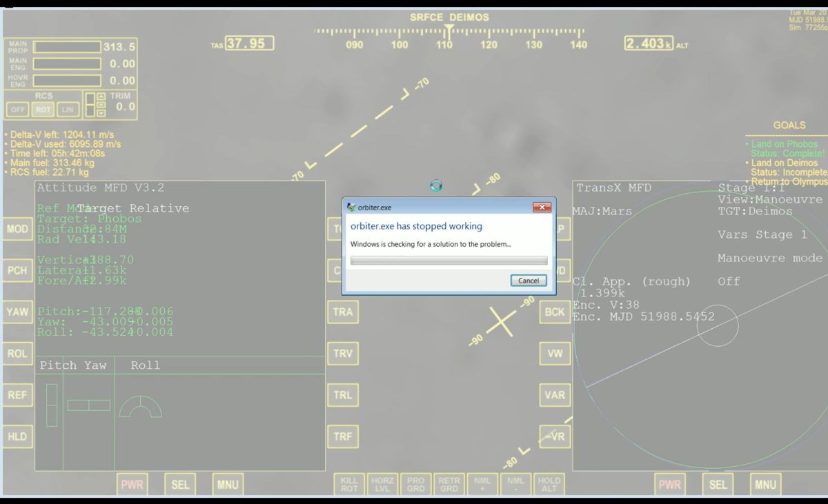Click the Attitude MFD V3.2 title
828x504 pixels.
(101, 188)
